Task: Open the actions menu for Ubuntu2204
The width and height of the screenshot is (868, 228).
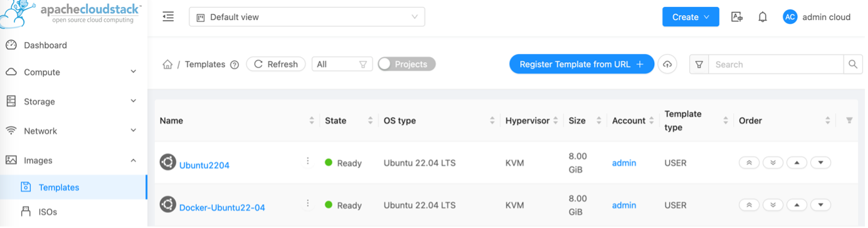Action: [x=308, y=161]
